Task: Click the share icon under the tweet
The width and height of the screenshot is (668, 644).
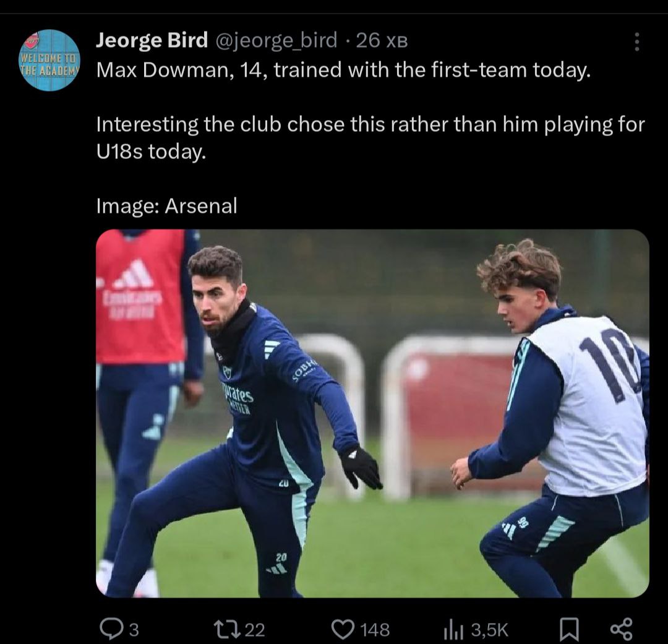Action: 621,629
